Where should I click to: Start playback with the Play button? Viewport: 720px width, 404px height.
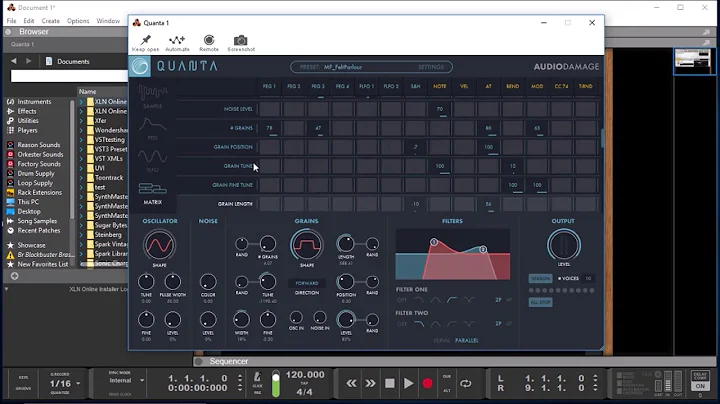(408, 383)
